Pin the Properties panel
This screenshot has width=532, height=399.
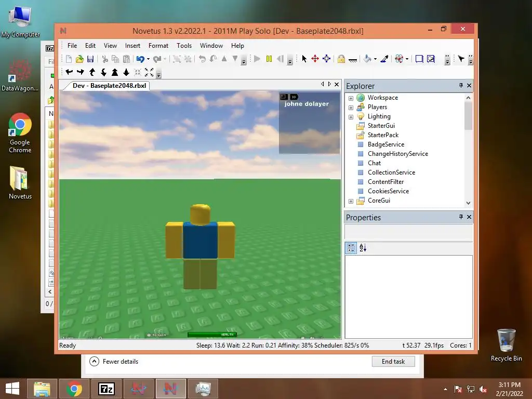[461, 217]
